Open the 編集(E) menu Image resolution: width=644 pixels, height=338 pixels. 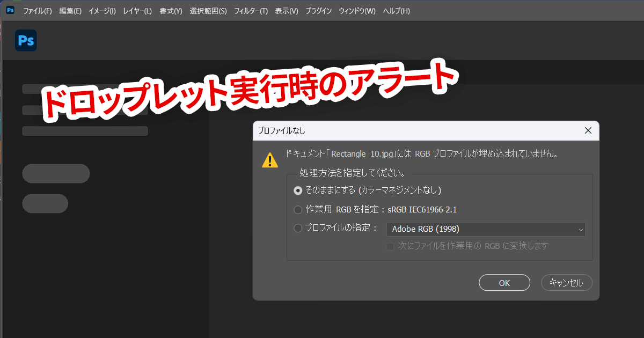[70, 10]
